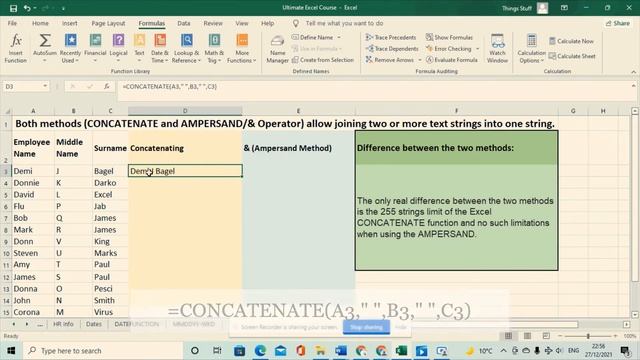
Task: Open the Logical functions library
Action: point(118,49)
